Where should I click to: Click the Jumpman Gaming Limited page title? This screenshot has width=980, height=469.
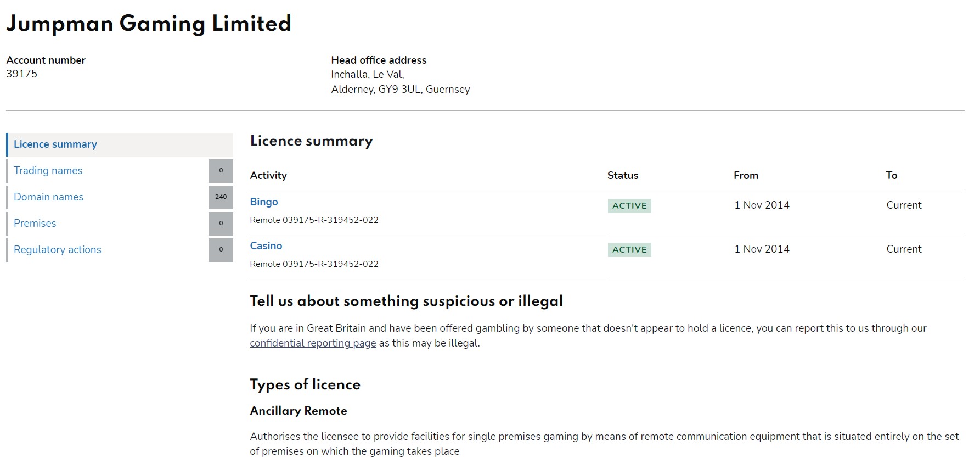[x=149, y=24]
